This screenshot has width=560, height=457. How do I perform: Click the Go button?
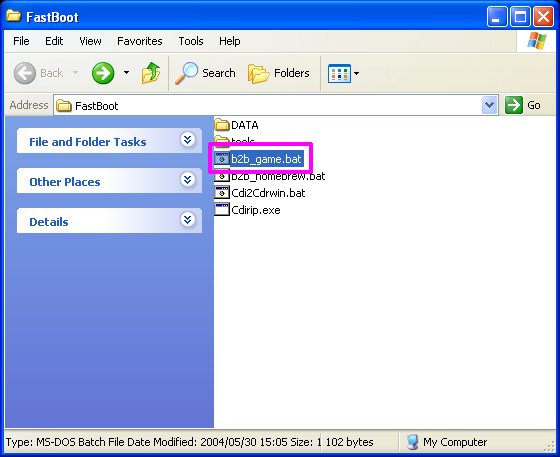(523, 105)
